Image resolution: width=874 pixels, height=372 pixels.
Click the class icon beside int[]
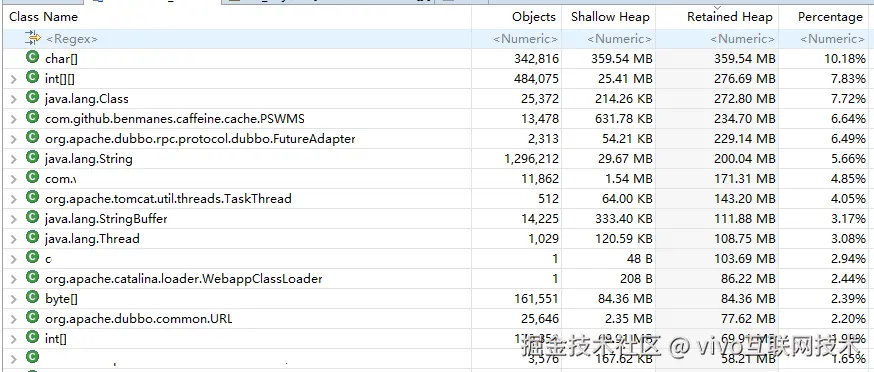tap(32, 337)
